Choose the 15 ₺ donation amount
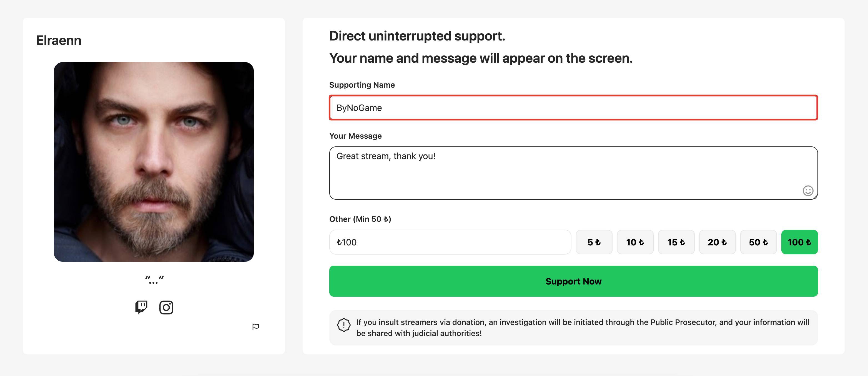Image resolution: width=868 pixels, height=376 pixels. (676, 242)
